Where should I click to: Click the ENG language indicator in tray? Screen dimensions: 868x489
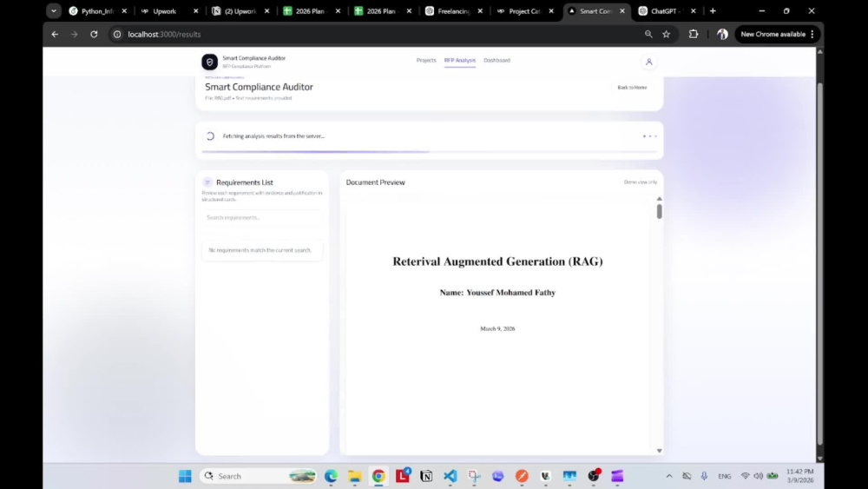(x=724, y=476)
